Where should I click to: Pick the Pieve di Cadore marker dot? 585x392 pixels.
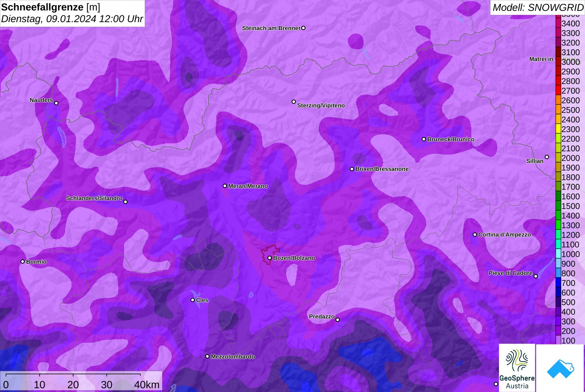536,276
